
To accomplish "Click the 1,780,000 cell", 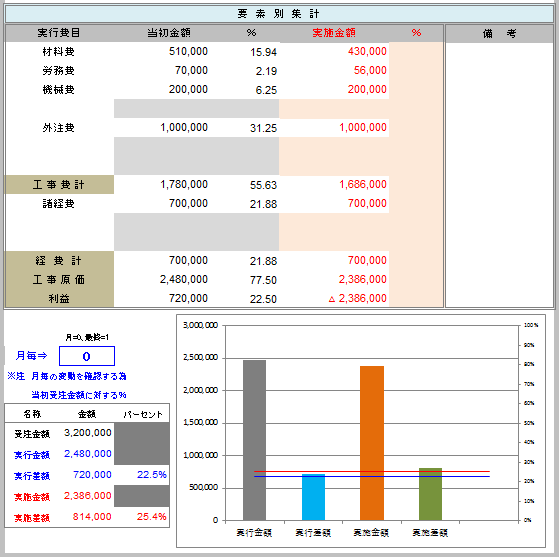I will click(x=184, y=184).
